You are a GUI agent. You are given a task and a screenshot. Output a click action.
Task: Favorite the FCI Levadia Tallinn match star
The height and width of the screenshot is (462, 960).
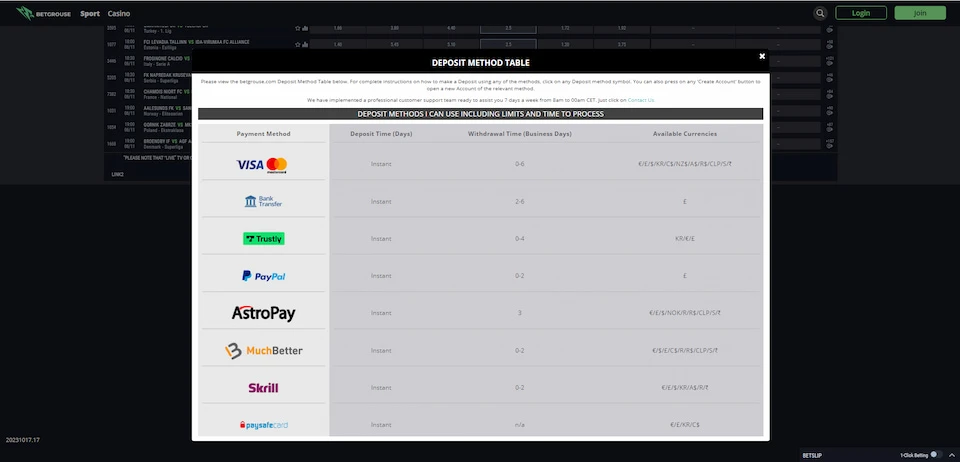click(298, 45)
